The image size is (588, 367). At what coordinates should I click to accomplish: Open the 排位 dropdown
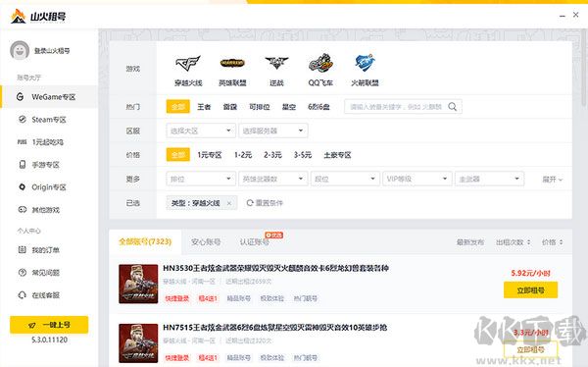pos(201,179)
